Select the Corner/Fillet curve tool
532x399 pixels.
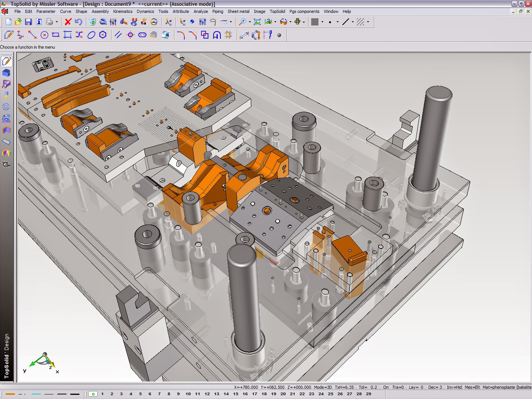click(x=180, y=35)
